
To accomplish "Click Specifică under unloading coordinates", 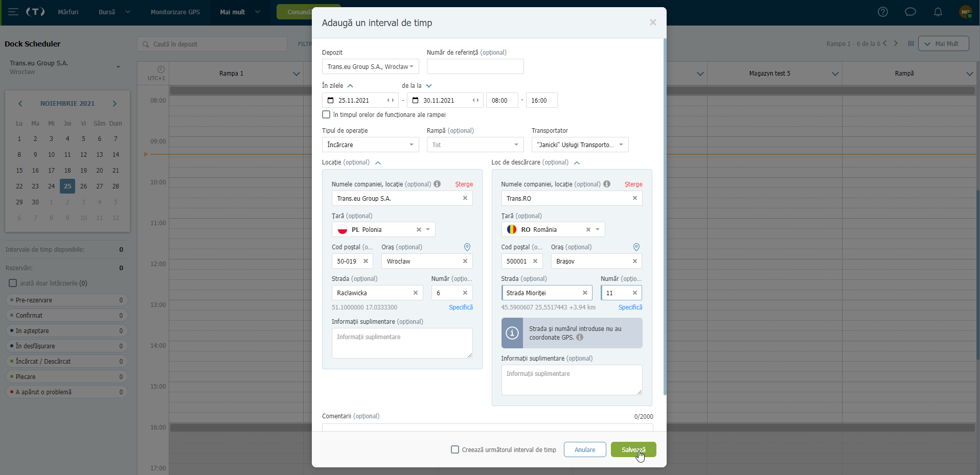I will (x=630, y=307).
